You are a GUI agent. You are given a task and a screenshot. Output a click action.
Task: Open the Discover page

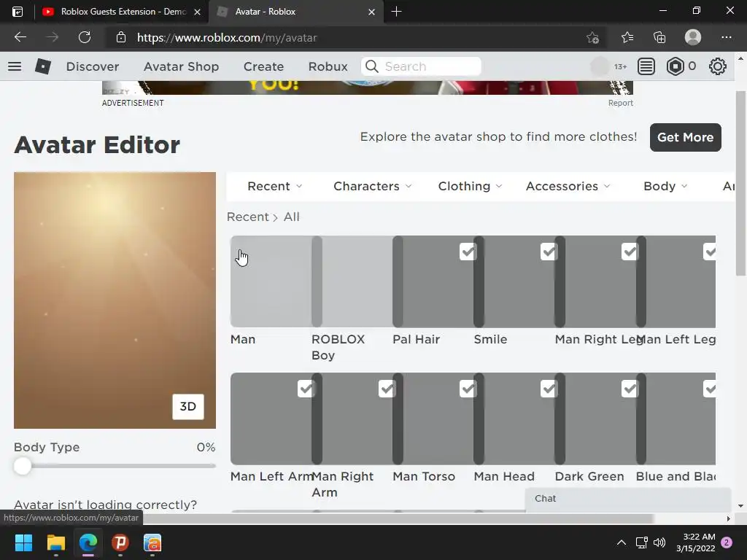93,66
